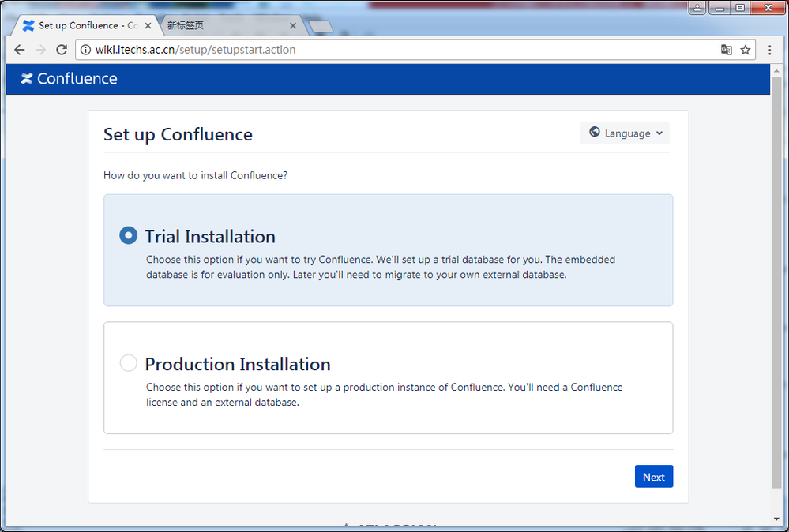Open Chrome three-dot menu
The image size is (789, 532).
[x=769, y=50]
